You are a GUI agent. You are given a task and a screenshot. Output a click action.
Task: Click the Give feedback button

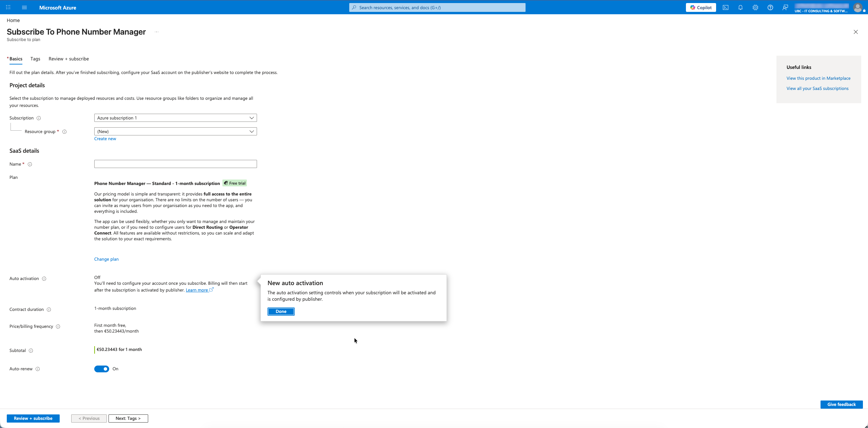[842, 405]
